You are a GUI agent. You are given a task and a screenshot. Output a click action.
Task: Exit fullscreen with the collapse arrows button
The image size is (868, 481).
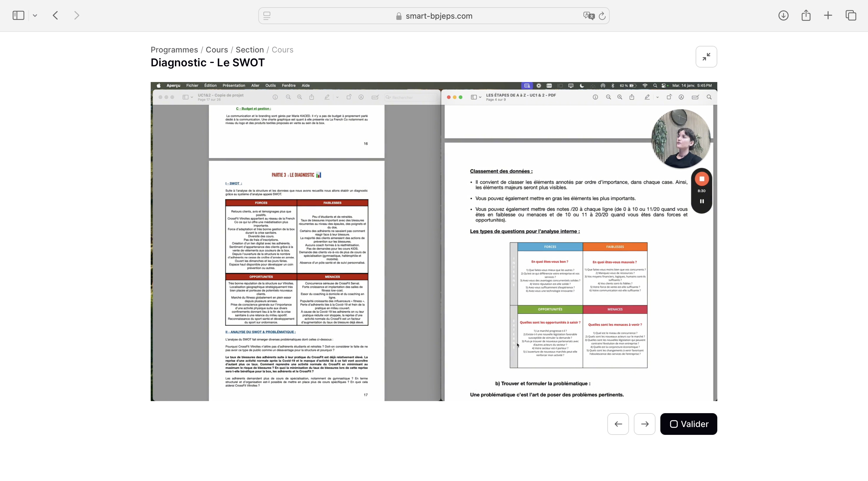click(706, 57)
